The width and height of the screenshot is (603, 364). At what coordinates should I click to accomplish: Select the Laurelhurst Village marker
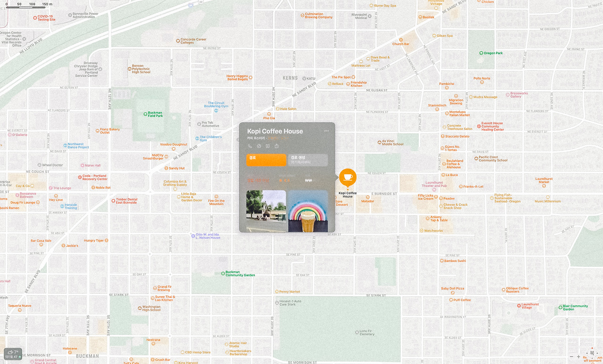tap(519, 306)
